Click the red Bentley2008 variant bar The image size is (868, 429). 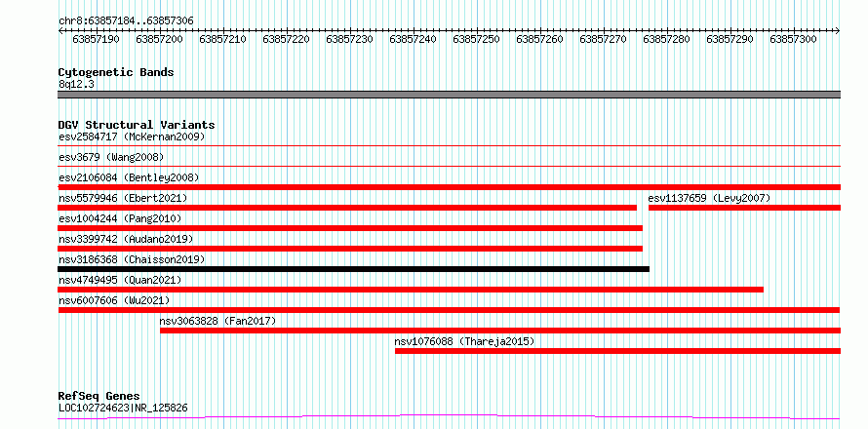click(450, 187)
